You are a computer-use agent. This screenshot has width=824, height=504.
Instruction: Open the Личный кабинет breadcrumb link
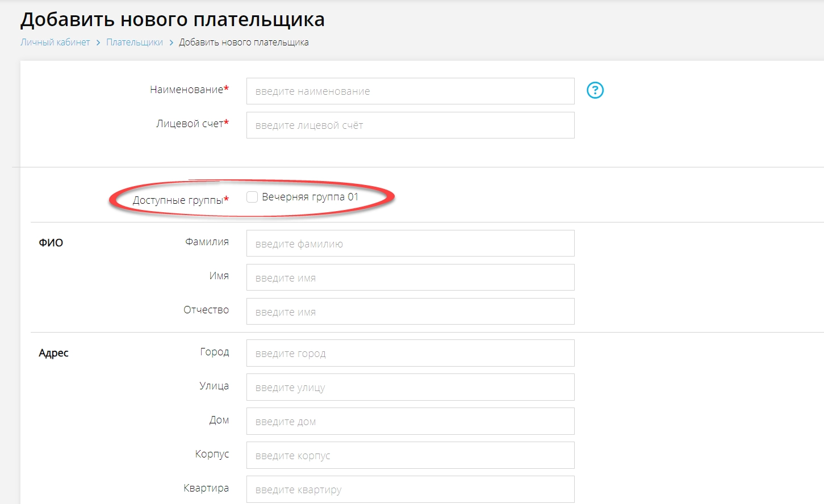pos(55,42)
